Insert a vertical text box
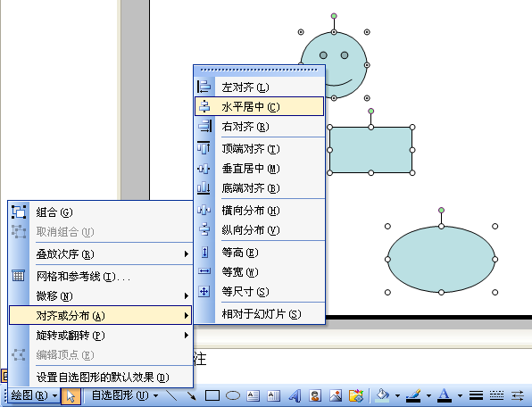Viewport: 532px width, 407px height. pyautogui.click(x=274, y=395)
